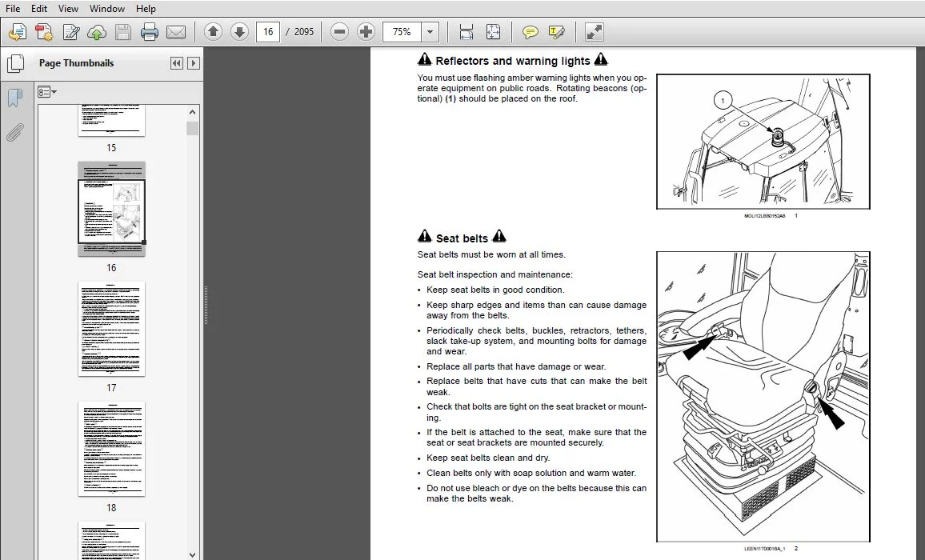Click the Open file toolbar icon
925x560 pixels.
tap(17, 32)
